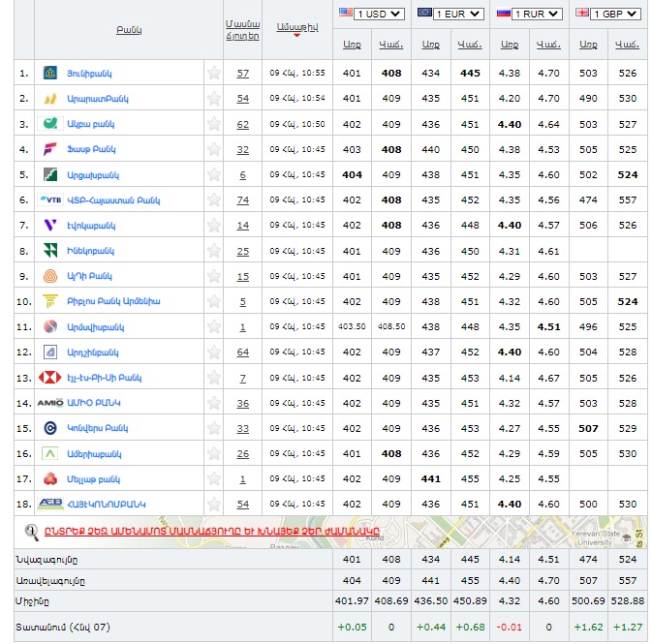Click the Ամերիաբանկ logo icon
652x644 pixels.
pyautogui.click(x=50, y=453)
